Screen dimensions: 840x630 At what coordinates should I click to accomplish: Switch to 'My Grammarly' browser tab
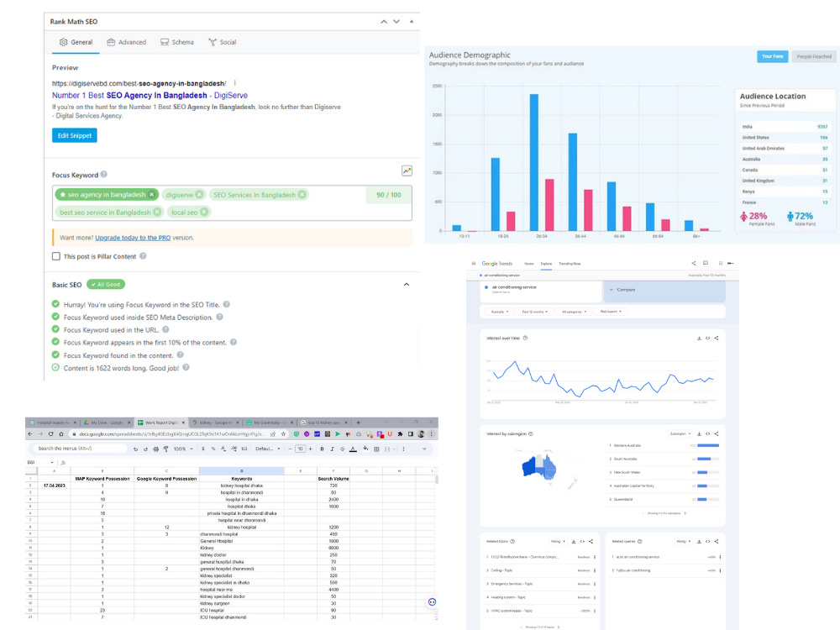tap(270, 423)
